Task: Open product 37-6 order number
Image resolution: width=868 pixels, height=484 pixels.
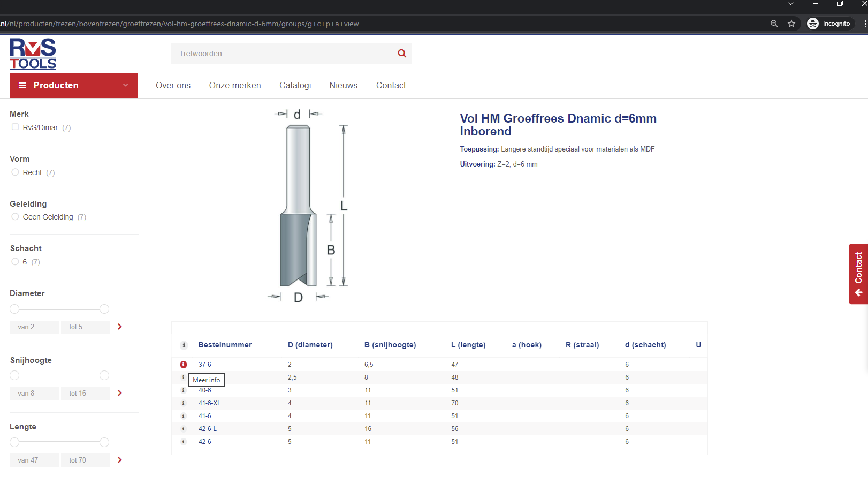Action: click(x=205, y=365)
